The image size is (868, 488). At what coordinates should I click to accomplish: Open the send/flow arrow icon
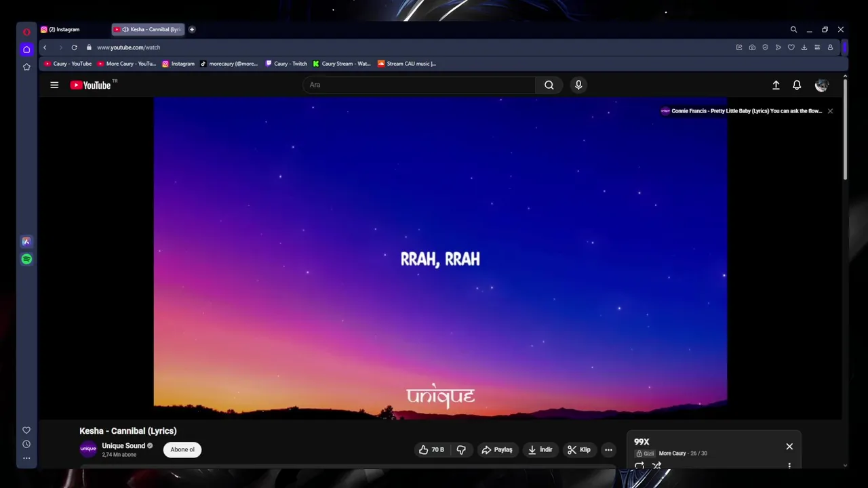point(778,47)
